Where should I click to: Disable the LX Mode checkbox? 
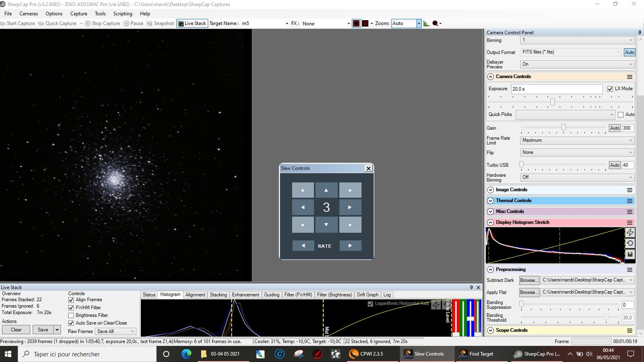[610, 89]
